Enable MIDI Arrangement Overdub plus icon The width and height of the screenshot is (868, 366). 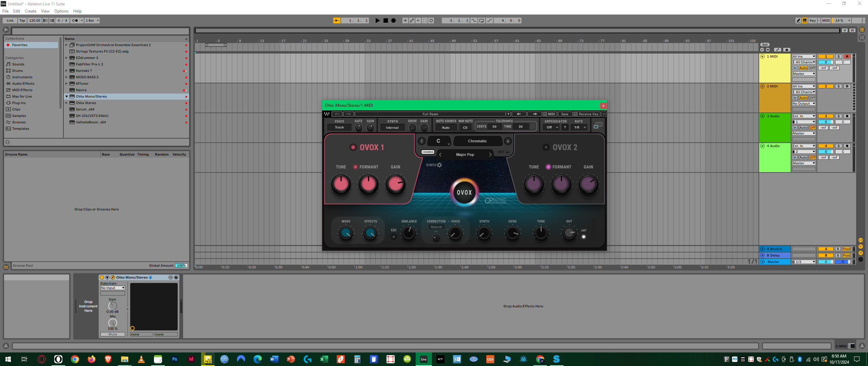(x=405, y=21)
